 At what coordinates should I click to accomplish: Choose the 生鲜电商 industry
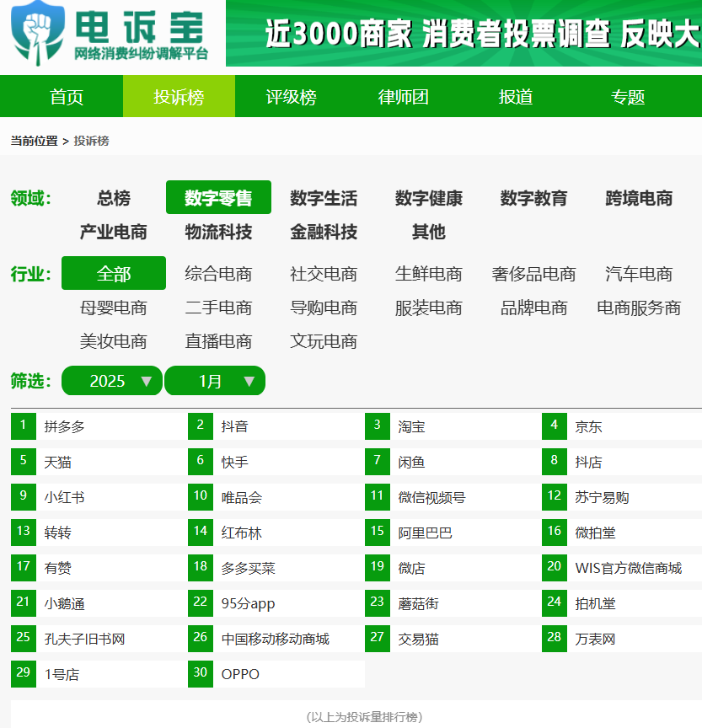click(429, 274)
